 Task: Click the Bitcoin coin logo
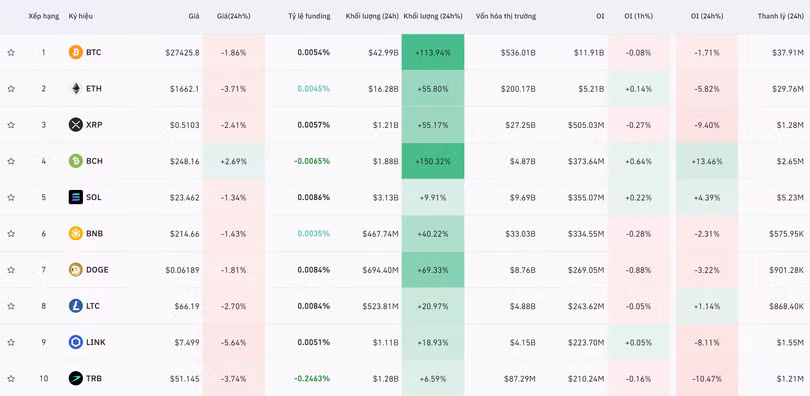point(75,52)
